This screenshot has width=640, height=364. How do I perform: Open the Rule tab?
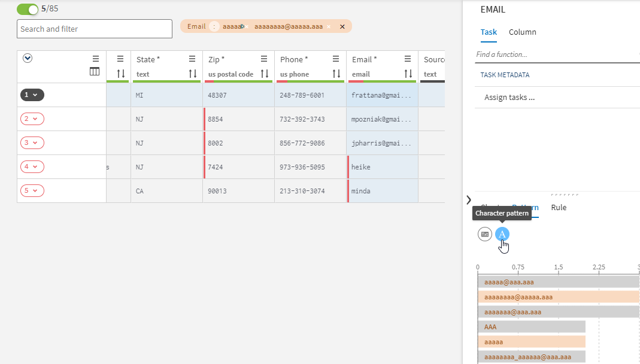click(559, 207)
